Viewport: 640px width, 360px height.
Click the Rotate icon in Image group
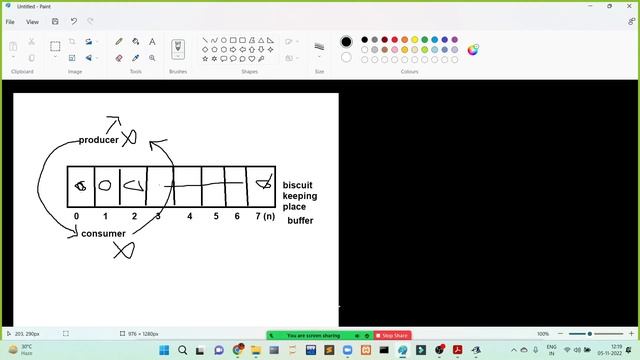(89, 42)
